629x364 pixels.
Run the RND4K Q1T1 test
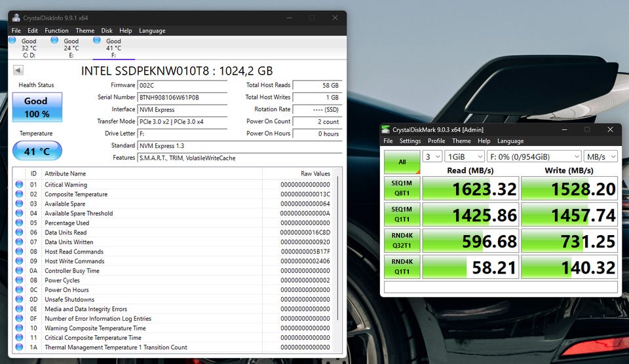(402, 266)
